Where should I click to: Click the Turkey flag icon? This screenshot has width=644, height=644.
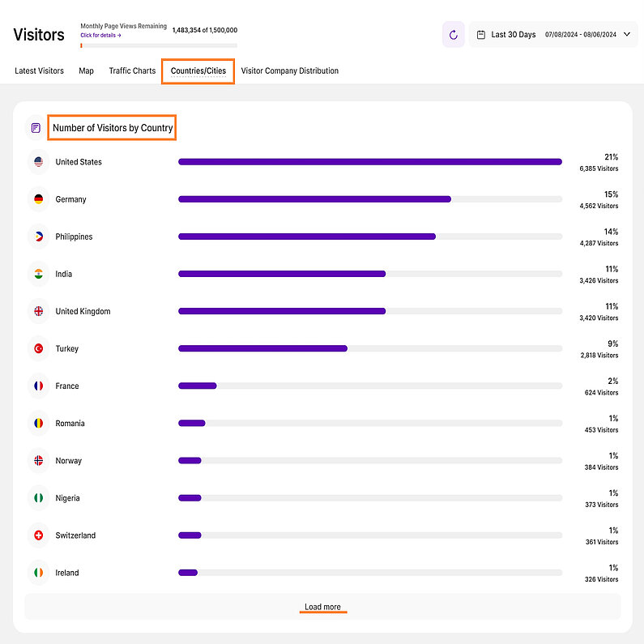click(x=38, y=349)
